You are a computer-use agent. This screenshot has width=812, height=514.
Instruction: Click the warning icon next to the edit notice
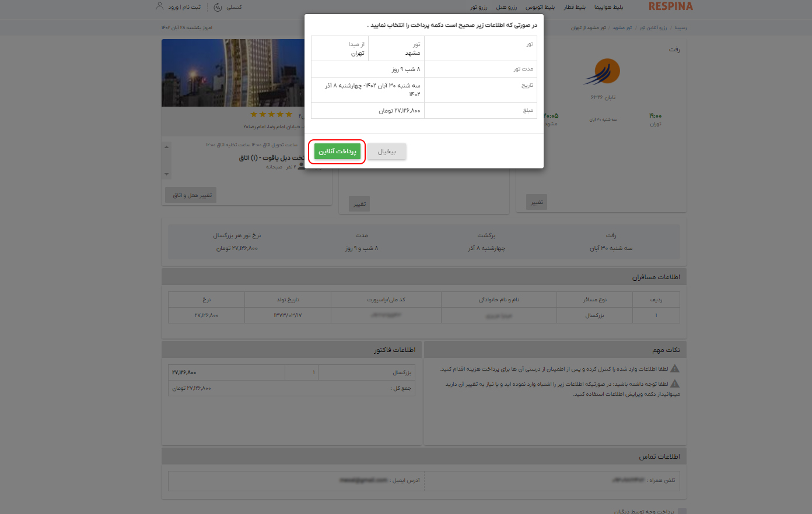675,382
